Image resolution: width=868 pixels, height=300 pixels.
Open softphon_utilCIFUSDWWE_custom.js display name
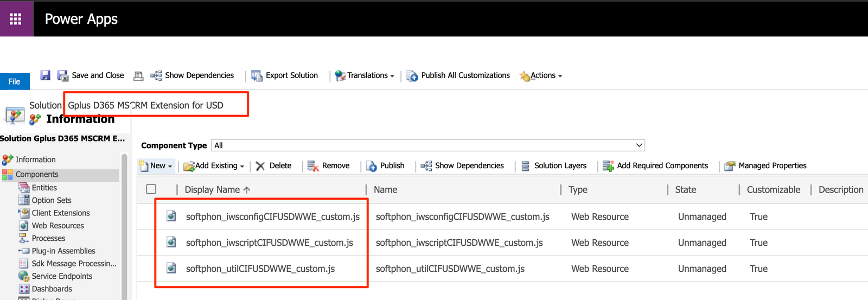coord(260,269)
